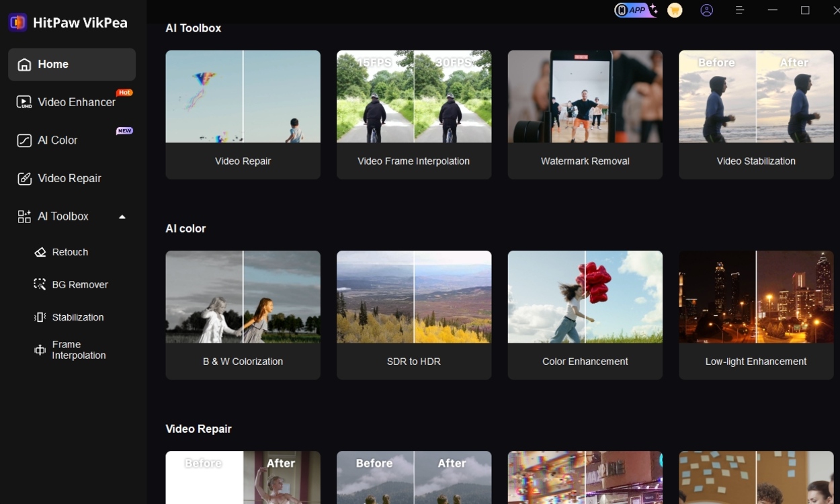Select AI Color in sidebar
The height and width of the screenshot is (504, 840).
click(72, 140)
